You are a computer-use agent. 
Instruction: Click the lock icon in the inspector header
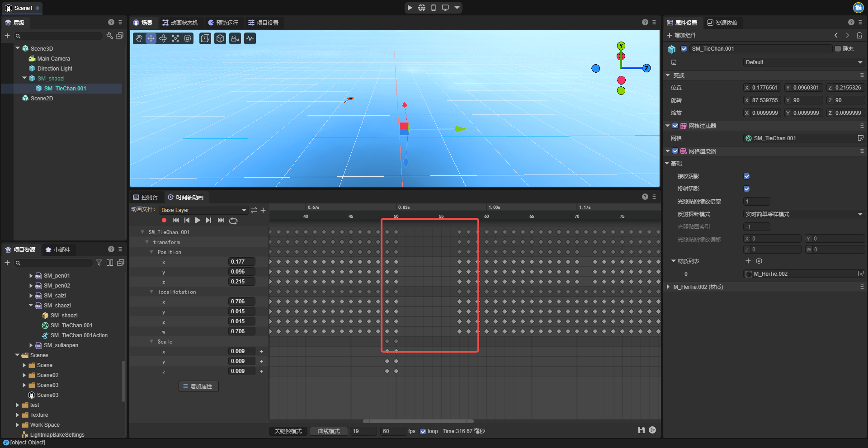click(x=859, y=35)
